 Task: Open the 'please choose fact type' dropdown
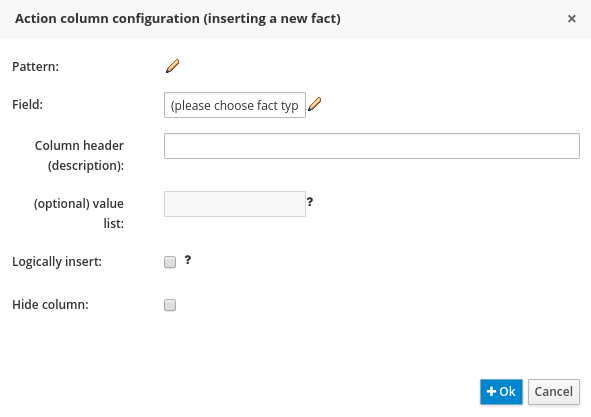click(235, 105)
